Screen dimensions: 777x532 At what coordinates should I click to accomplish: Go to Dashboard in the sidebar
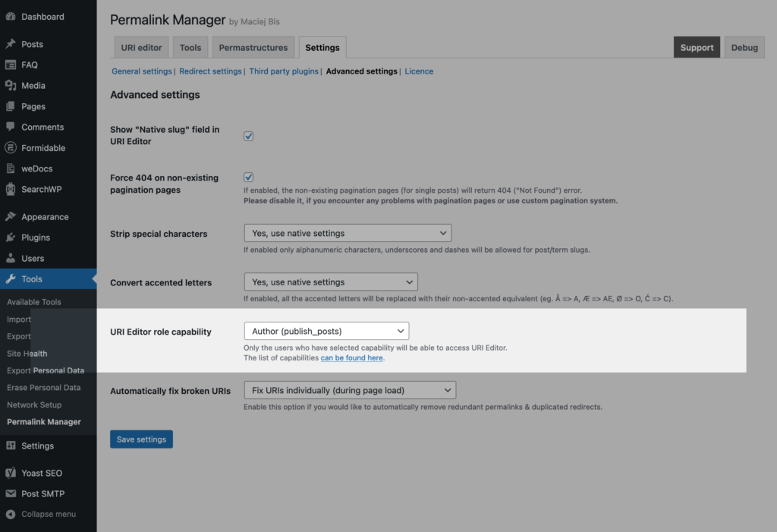click(42, 17)
